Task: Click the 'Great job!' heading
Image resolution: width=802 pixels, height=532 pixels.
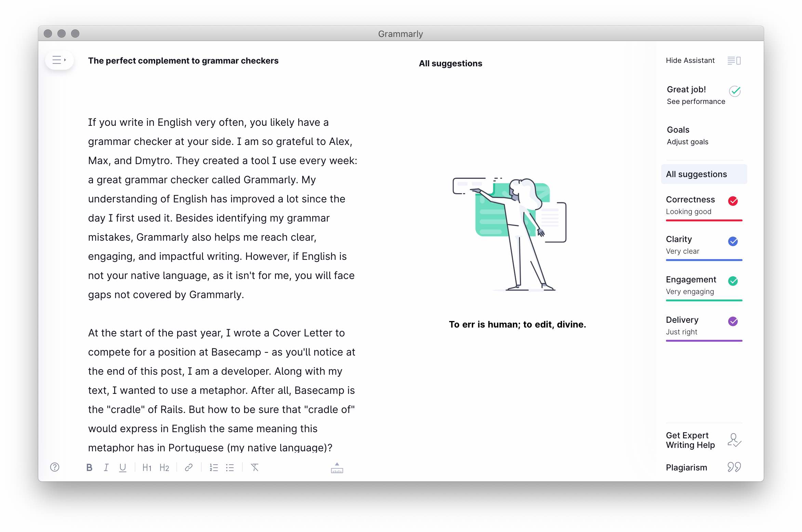Action: coord(686,89)
